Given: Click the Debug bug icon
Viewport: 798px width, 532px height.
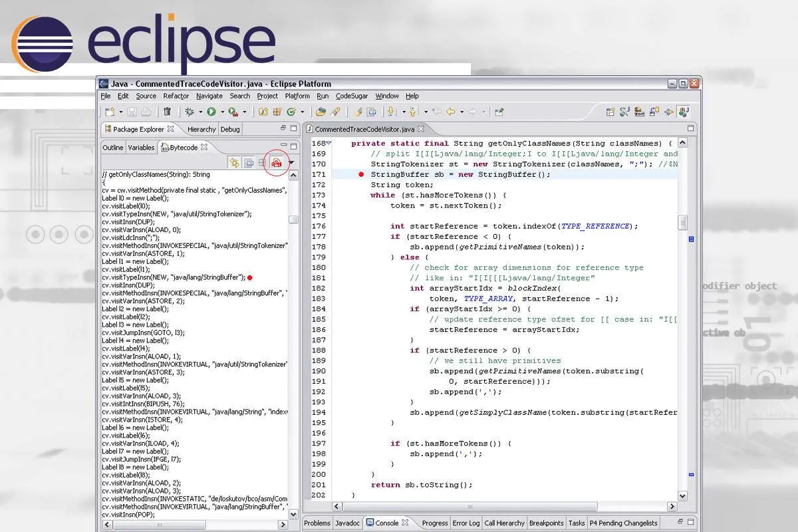Looking at the screenshot, I should (190, 112).
